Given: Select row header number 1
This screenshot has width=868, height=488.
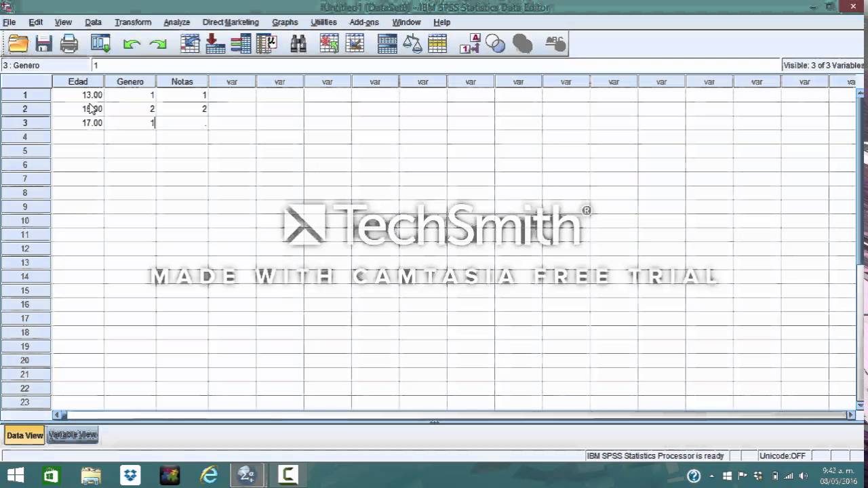Looking at the screenshot, I should click(x=26, y=95).
